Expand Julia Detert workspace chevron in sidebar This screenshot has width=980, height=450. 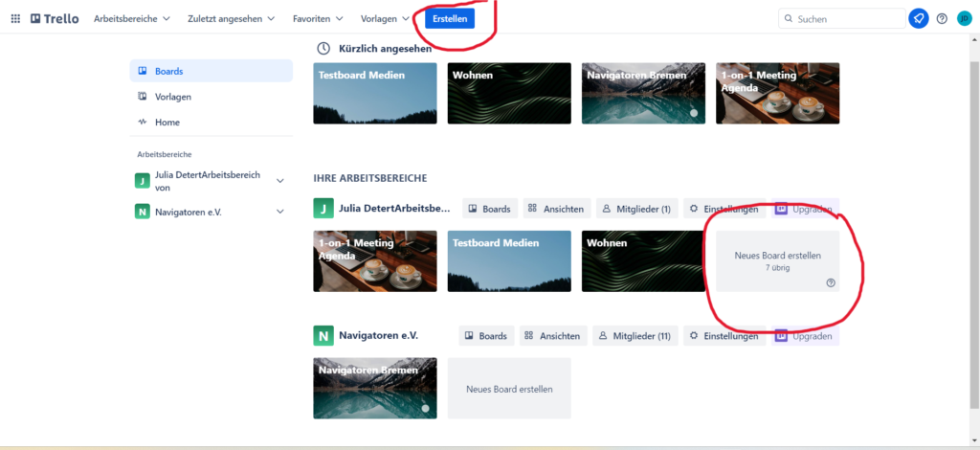(x=280, y=181)
